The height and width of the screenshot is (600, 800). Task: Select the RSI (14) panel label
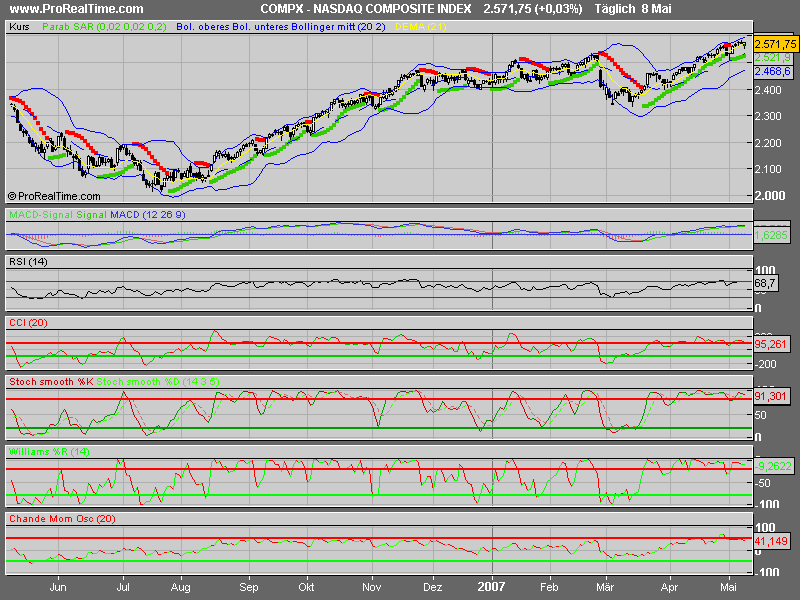point(28,262)
